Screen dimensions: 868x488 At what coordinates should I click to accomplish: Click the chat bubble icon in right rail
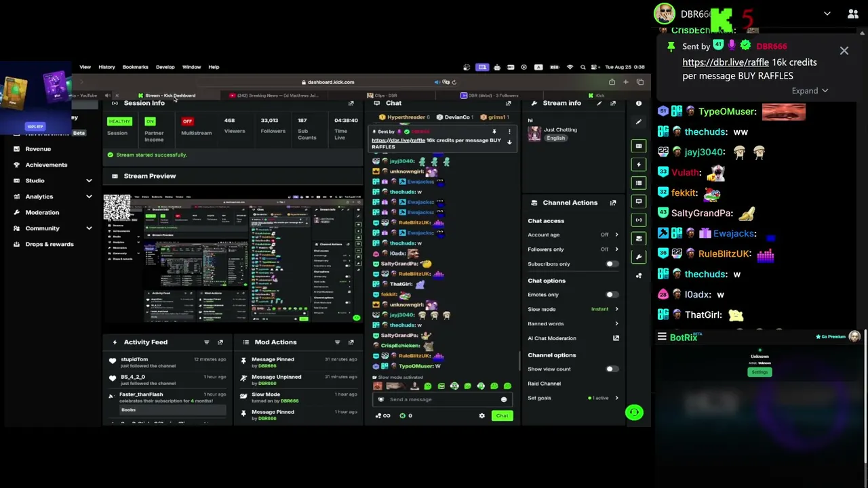coord(639,201)
